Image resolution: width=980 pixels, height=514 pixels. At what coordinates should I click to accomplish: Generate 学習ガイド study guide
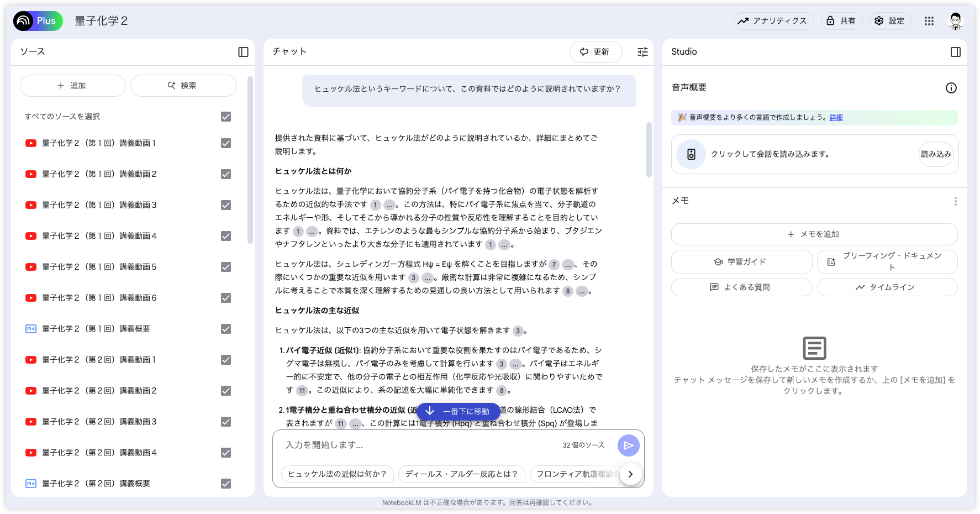[x=741, y=262]
